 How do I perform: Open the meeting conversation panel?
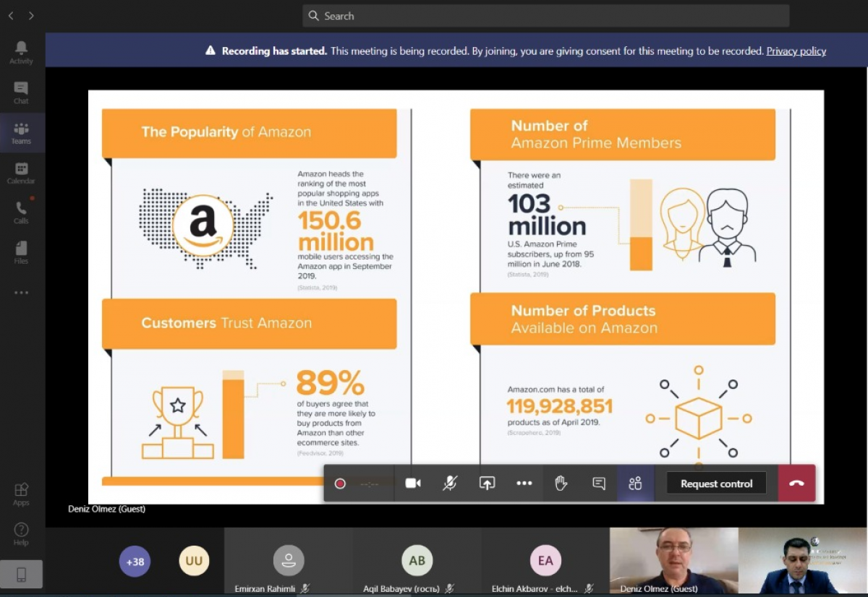pos(599,484)
